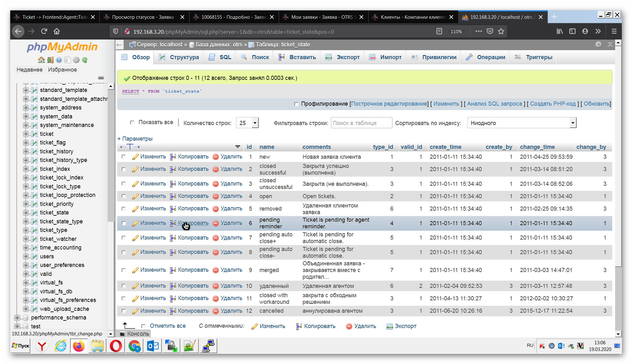This screenshot has height=364, width=632.
Task: Check the Показать все checkbox
Action: [132, 122]
